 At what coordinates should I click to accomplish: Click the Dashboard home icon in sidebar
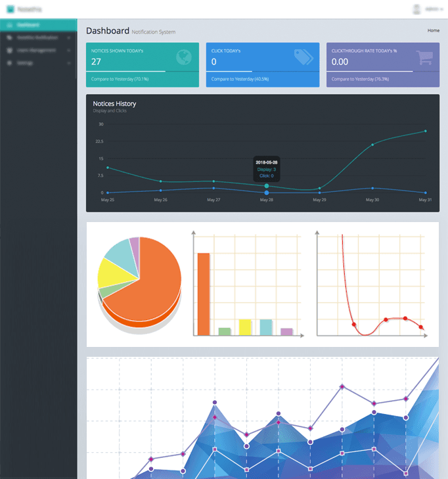click(9, 25)
